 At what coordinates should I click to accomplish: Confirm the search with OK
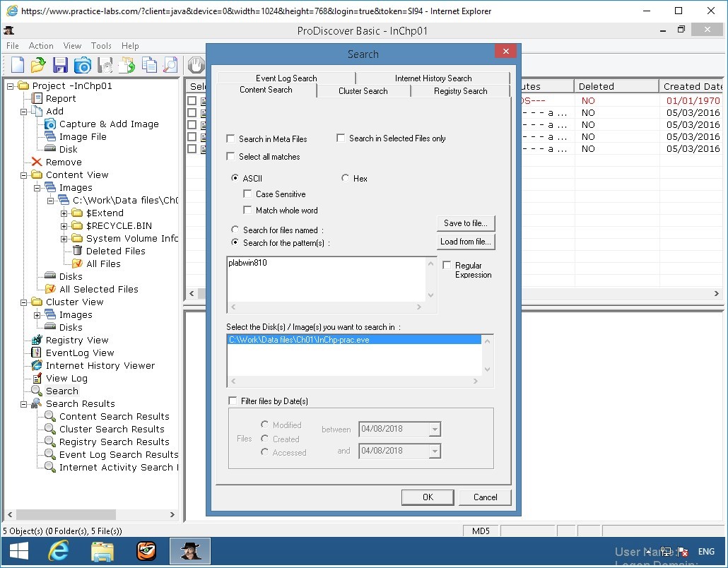coord(428,497)
